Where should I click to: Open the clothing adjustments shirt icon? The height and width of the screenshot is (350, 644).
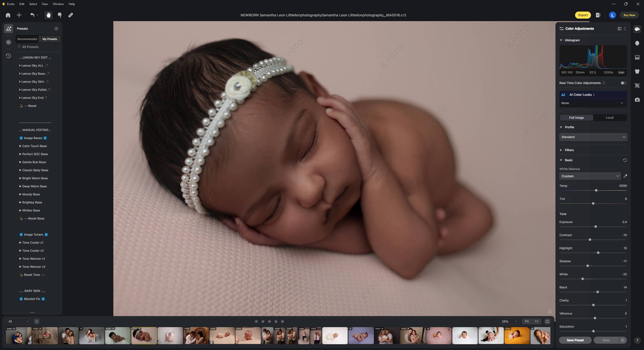tap(637, 71)
